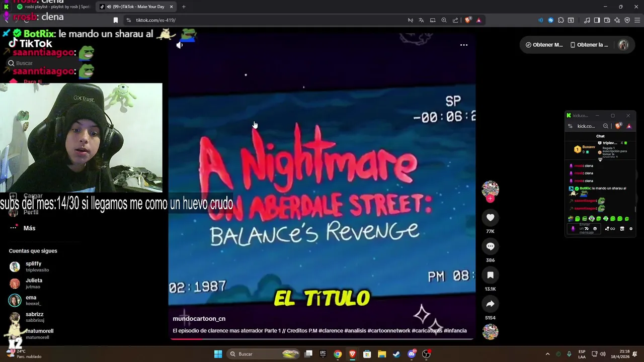Open OBS Studio from the taskbar
Image resolution: width=644 pixels, height=362 pixels.
[426, 354]
